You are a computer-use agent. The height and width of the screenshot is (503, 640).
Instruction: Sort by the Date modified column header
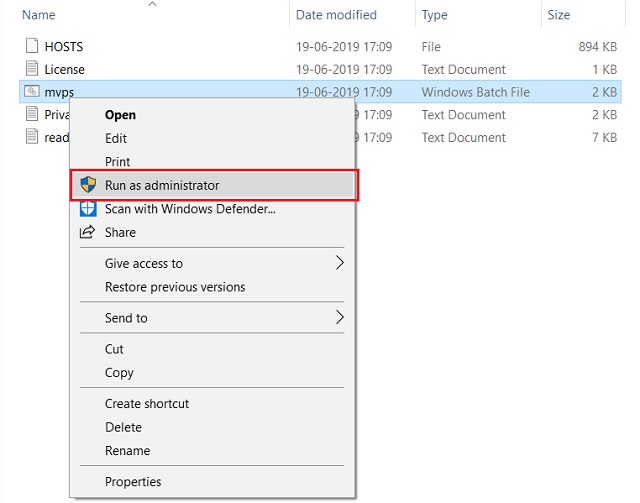tap(336, 15)
